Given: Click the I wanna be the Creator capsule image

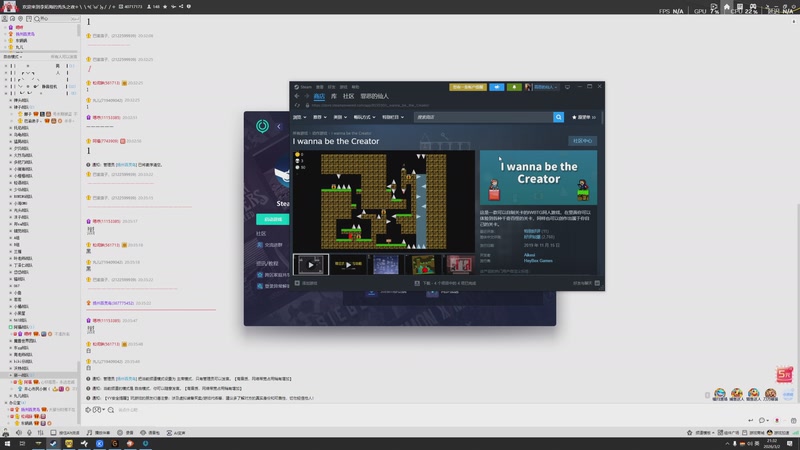Looking at the screenshot, I should click(538, 178).
